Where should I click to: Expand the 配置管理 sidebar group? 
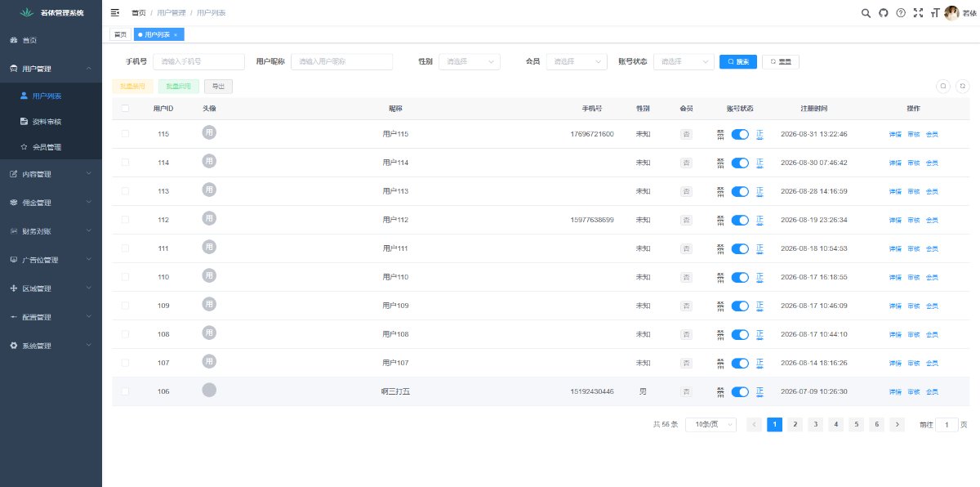pyautogui.click(x=51, y=316)
